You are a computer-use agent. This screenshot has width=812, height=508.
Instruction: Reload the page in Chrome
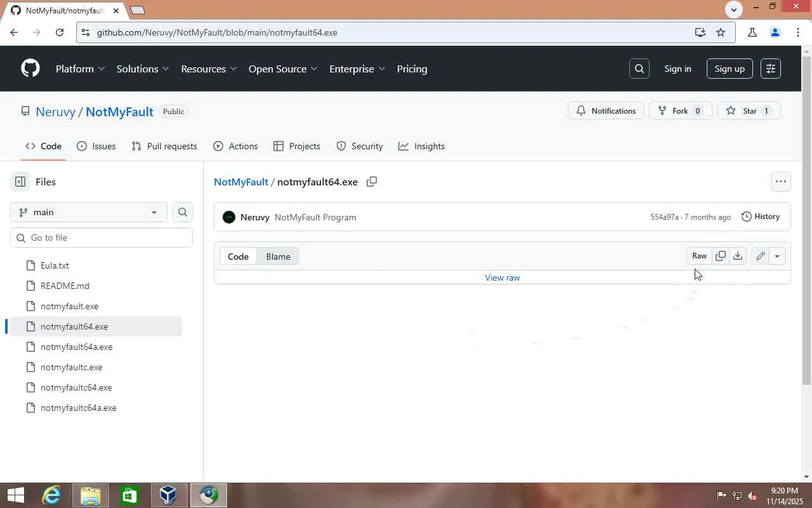[x=60, y=32]
